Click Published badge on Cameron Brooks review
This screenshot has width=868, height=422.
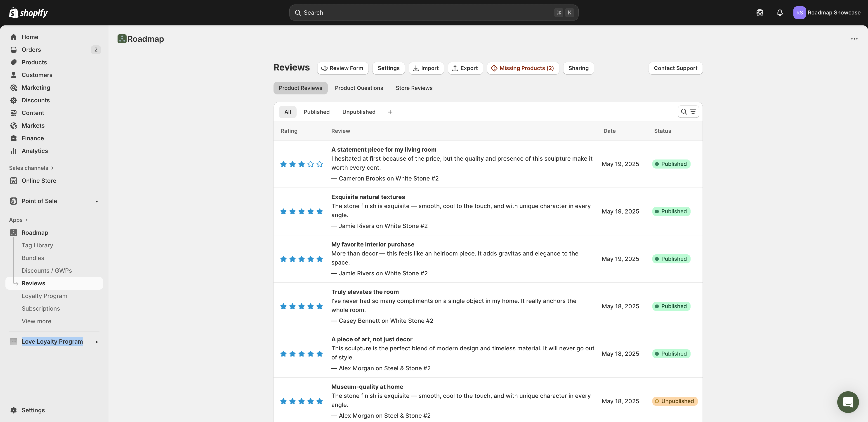[x=671, y=164]
